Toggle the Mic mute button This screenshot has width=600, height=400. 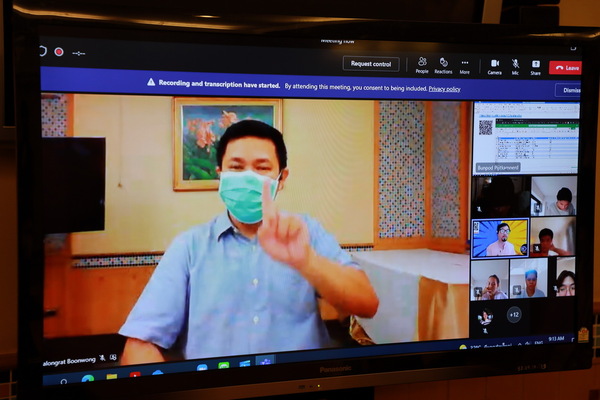click(x=516, y=65)
